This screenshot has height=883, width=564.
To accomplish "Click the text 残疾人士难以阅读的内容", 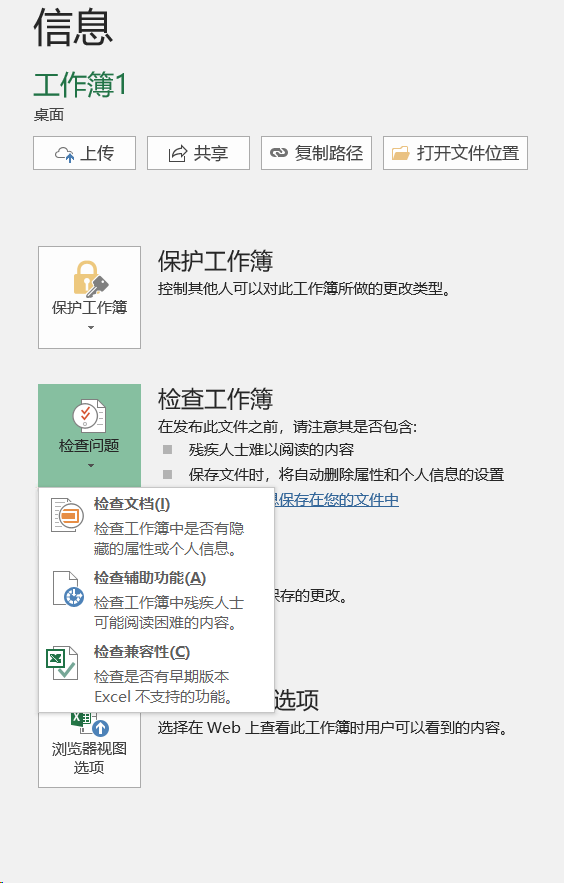I will tap(271, 449).
